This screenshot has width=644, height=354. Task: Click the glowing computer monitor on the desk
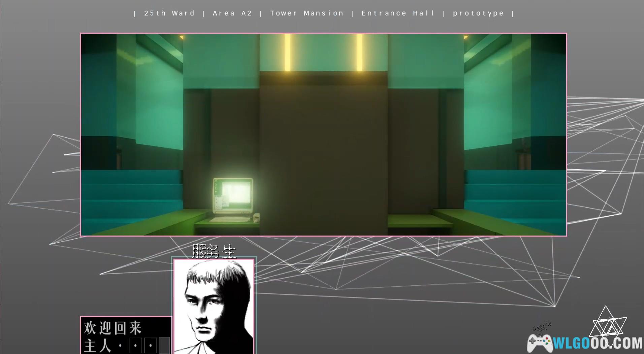pyautogui.click(x=233, y=195)
